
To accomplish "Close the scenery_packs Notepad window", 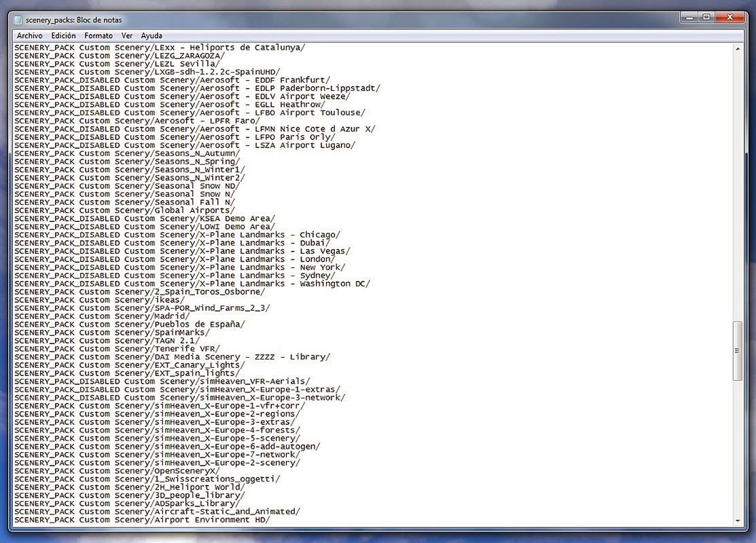I will [730, 18].
